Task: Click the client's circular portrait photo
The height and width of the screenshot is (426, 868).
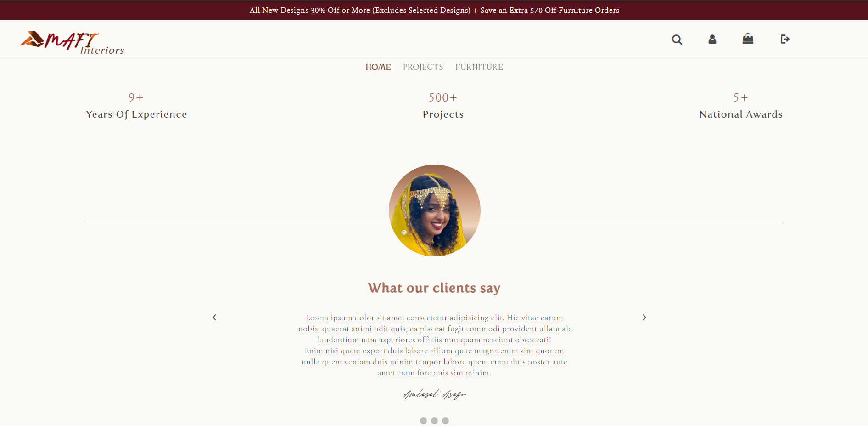Action: (435, 210)
